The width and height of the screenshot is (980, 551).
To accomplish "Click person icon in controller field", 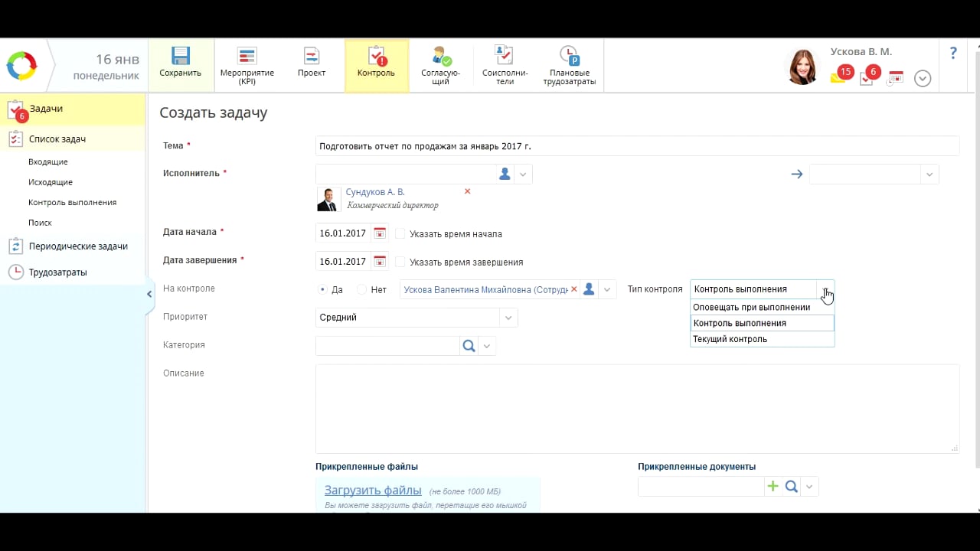I will click(589, 289).
